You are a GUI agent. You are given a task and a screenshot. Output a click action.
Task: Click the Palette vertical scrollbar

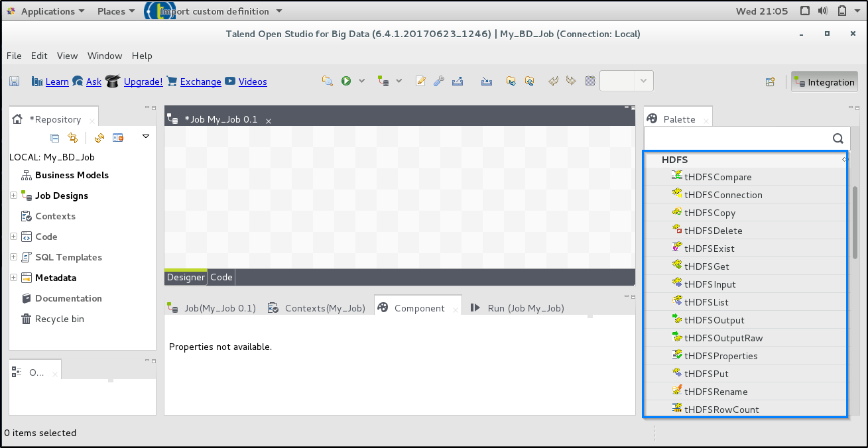(x=855, y=222)
